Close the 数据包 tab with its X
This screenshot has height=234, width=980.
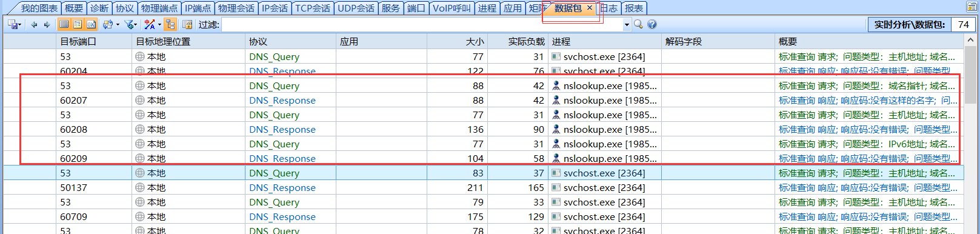click(x=590, y=8)
